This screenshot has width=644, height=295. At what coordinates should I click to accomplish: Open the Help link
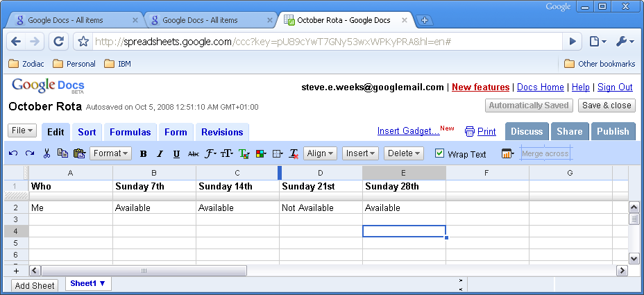point(581,87)
